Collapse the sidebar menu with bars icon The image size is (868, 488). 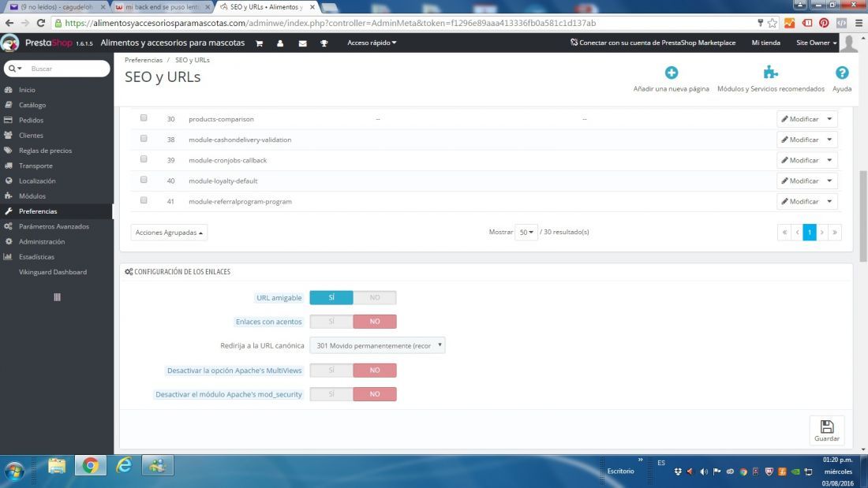tap(57, 297)
